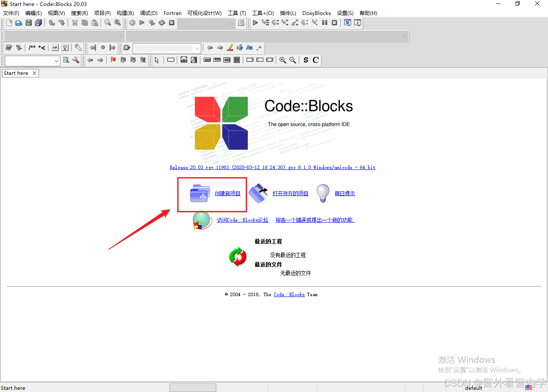Toggle highlight with the red marker icon

pyautogui.click(x=230, y=48)
